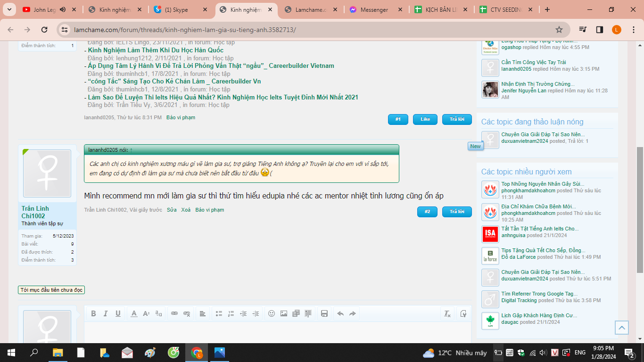Image resolution: width=644 pixels, height=362 pixels.
Task: Toggle underline formatting in the editor
Action: click(x=118, y=313)
